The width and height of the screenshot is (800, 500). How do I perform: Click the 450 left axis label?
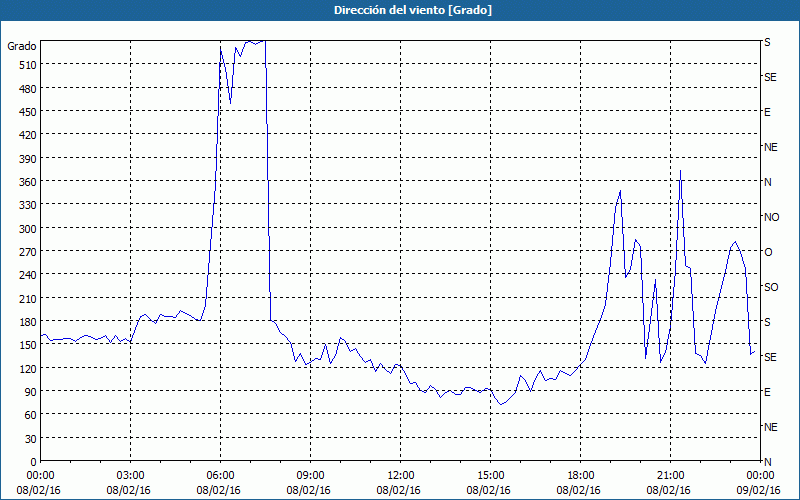28,112
